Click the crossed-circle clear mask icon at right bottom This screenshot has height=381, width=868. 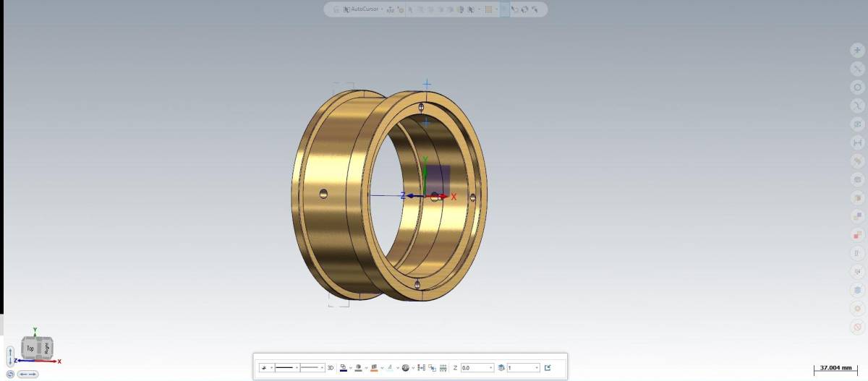point(857,328)
